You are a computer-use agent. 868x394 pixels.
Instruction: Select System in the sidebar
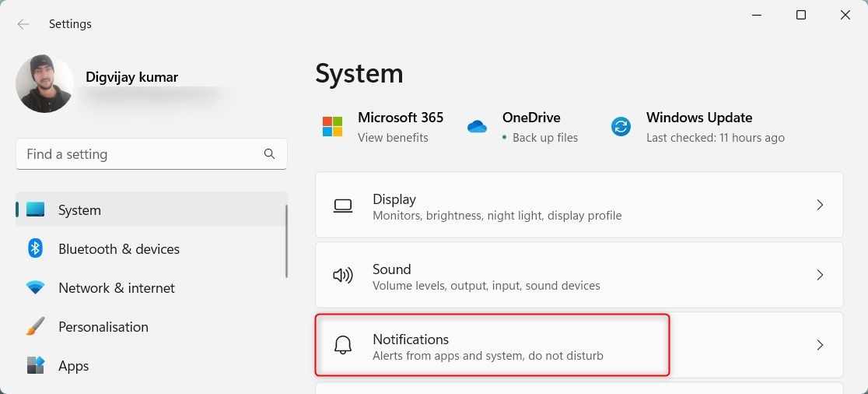tap(79, 210)
